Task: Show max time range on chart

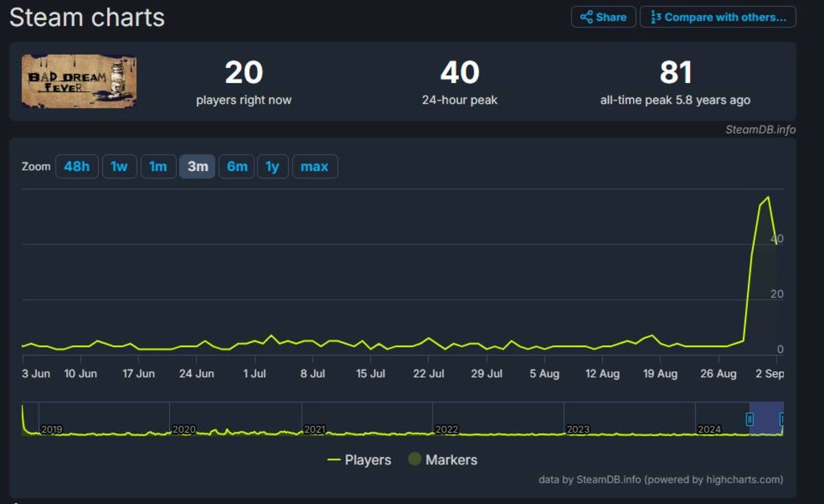Action: click(314, 166)
